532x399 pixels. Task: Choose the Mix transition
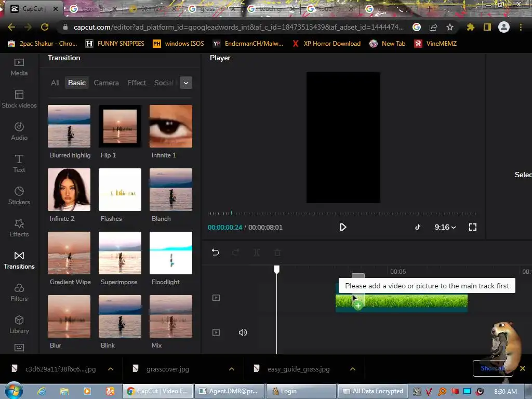click(170, 316)
